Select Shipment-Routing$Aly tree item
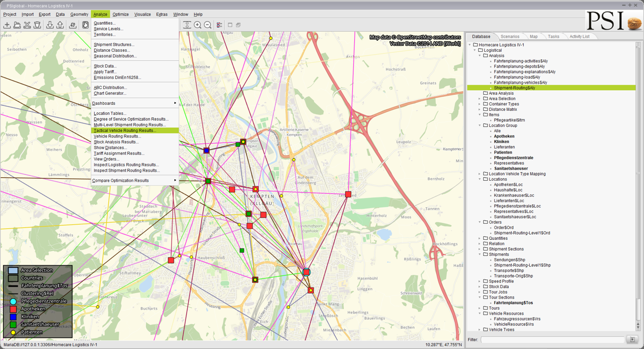Screen dimensions: 644x349 [514, 88]
